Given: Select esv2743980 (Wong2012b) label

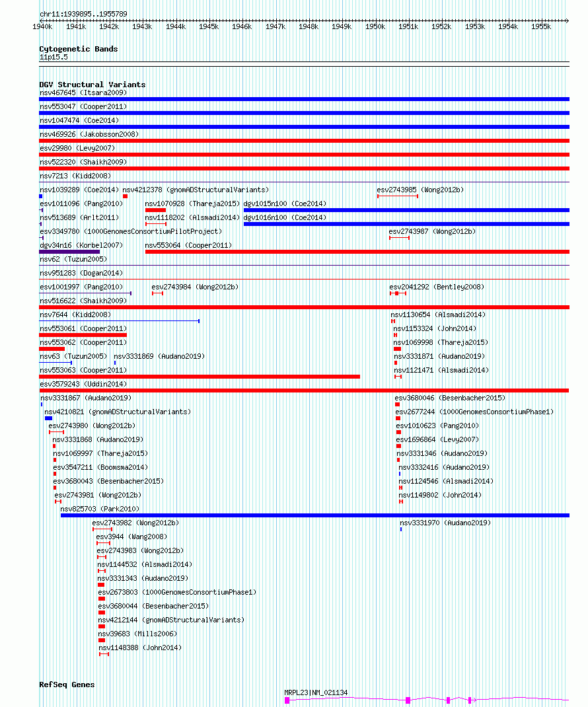Looking at the screenshot, I should (92, 426).
